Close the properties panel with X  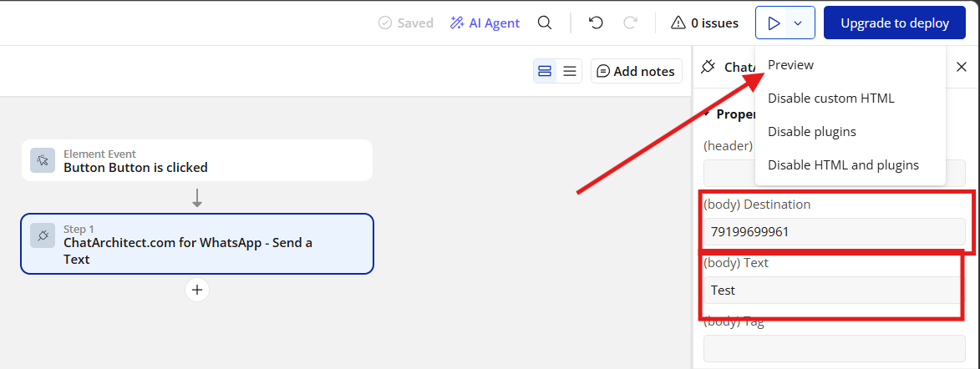[x=962, y=67]
